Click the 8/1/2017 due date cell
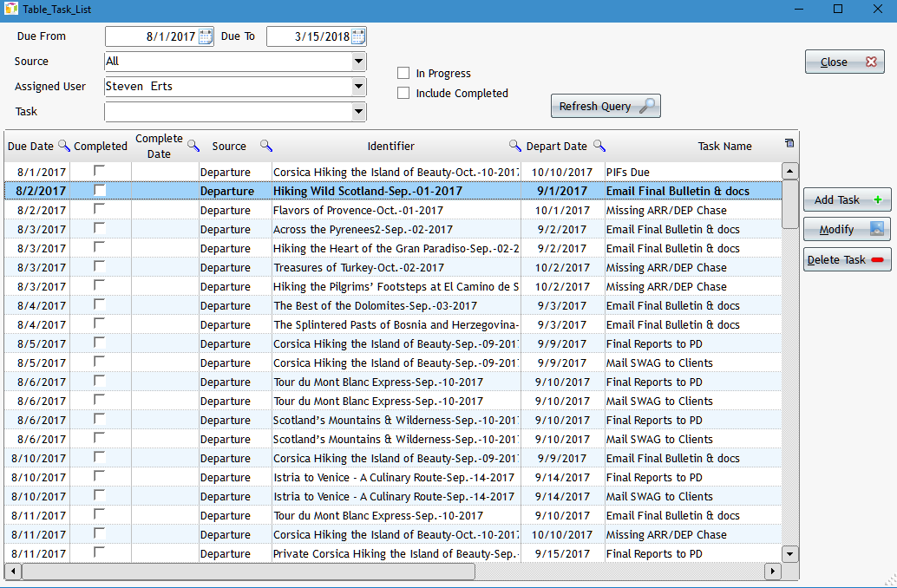Screen dimensions: 897x588 pos(38,173)
